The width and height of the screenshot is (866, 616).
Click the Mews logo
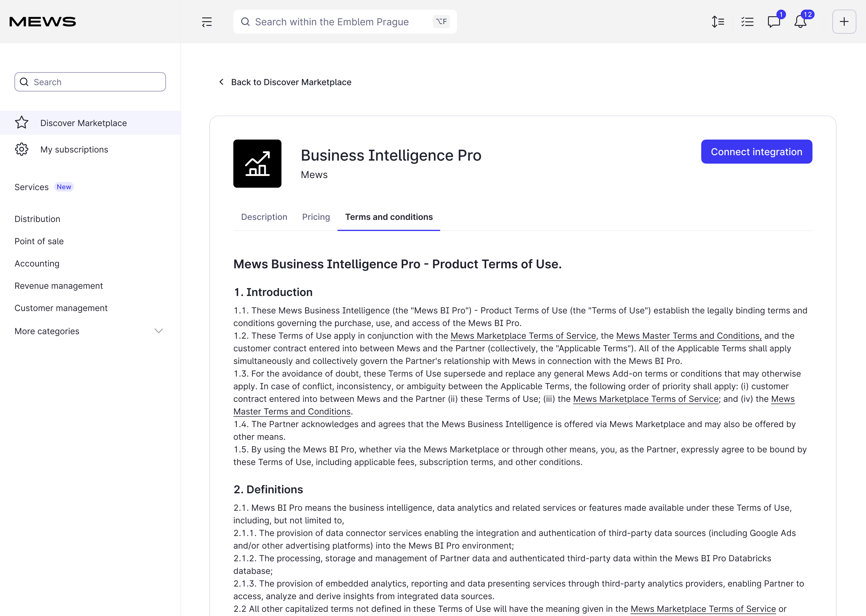point(42,22)
